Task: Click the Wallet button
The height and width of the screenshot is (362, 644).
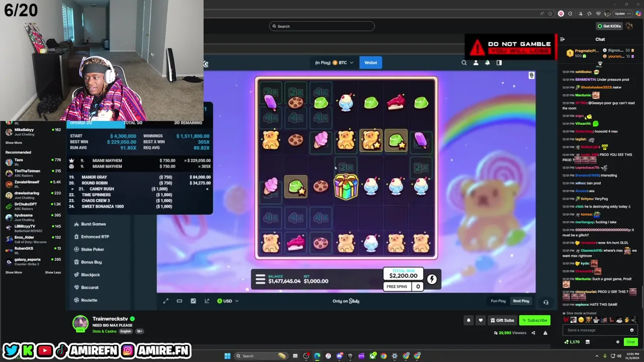Action: tap(371, 63)
